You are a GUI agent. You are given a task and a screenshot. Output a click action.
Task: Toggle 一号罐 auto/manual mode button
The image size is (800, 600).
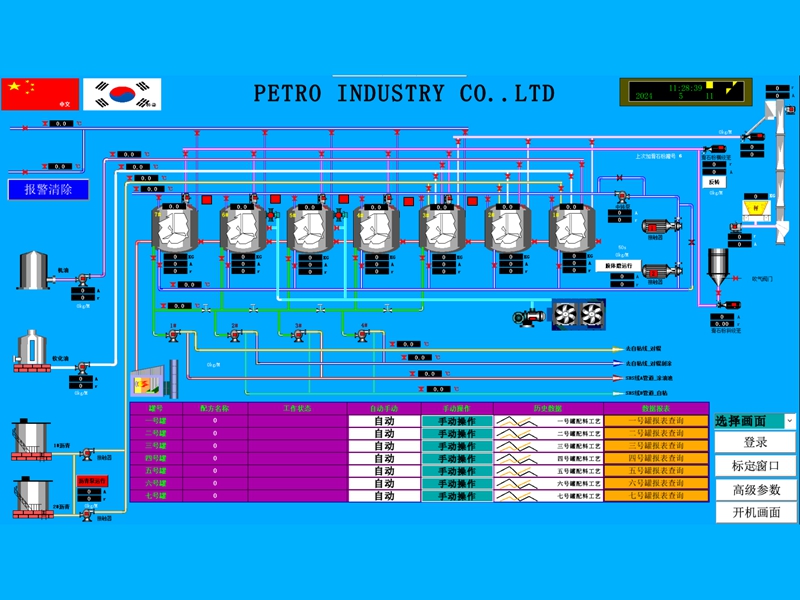(384, 421)
